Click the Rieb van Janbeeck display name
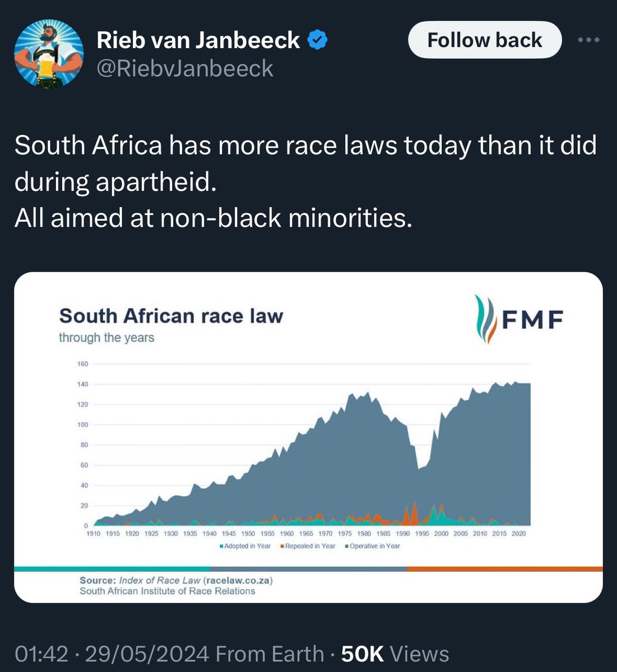617x672 pixels. (x=198, y=40)
